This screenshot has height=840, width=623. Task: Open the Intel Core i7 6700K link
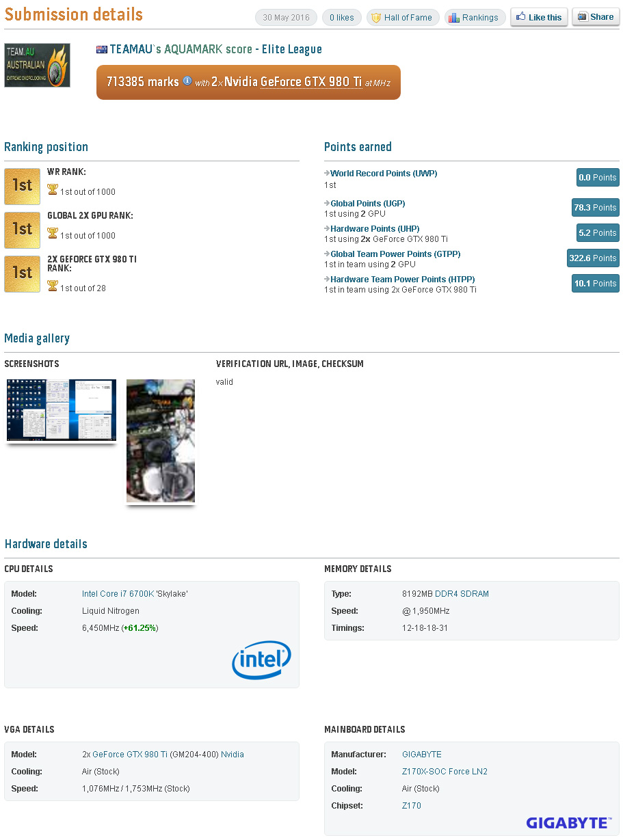[118, 594]
